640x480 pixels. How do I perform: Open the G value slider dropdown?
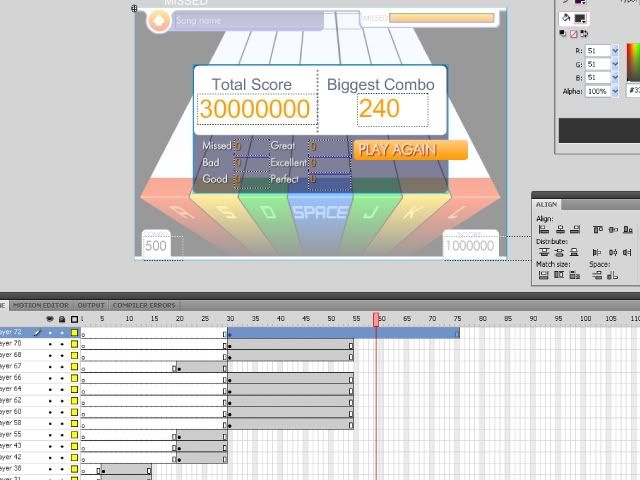coord(615,64)
